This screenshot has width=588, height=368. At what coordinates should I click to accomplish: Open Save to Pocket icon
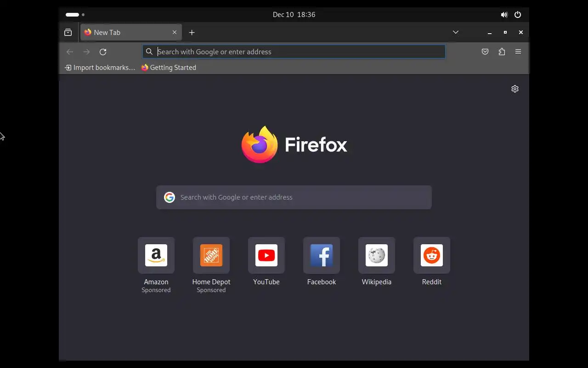point(485,52)
